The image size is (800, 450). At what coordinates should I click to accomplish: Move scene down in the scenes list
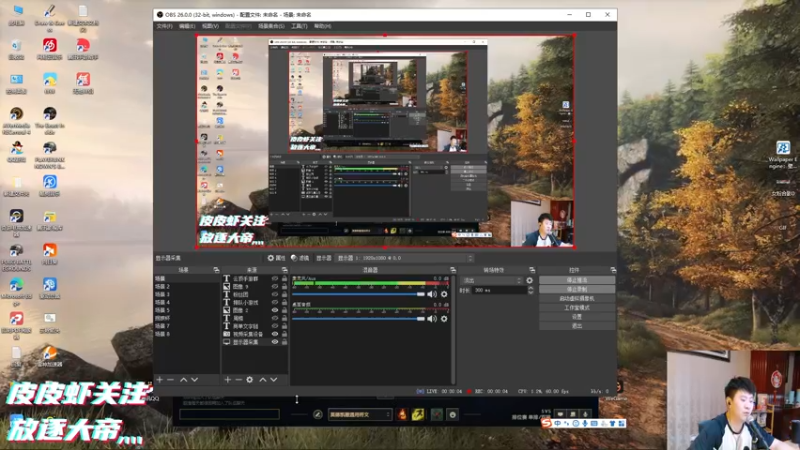194,380
